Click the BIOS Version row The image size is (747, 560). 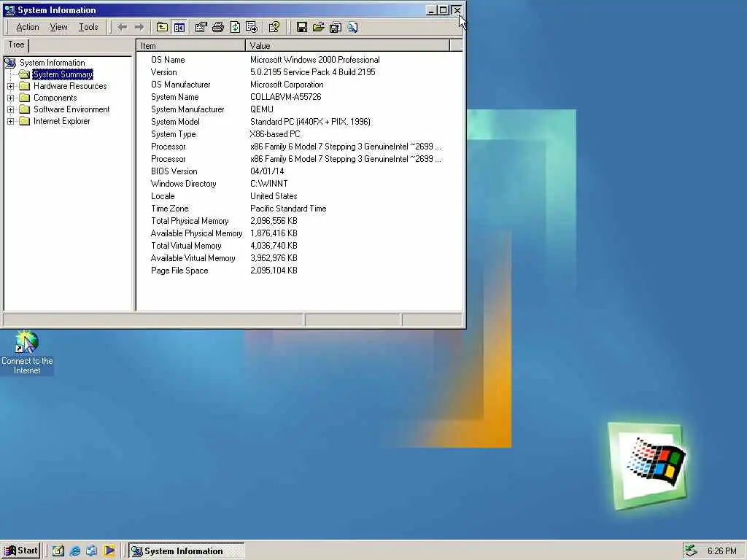(x=299, y=171)
